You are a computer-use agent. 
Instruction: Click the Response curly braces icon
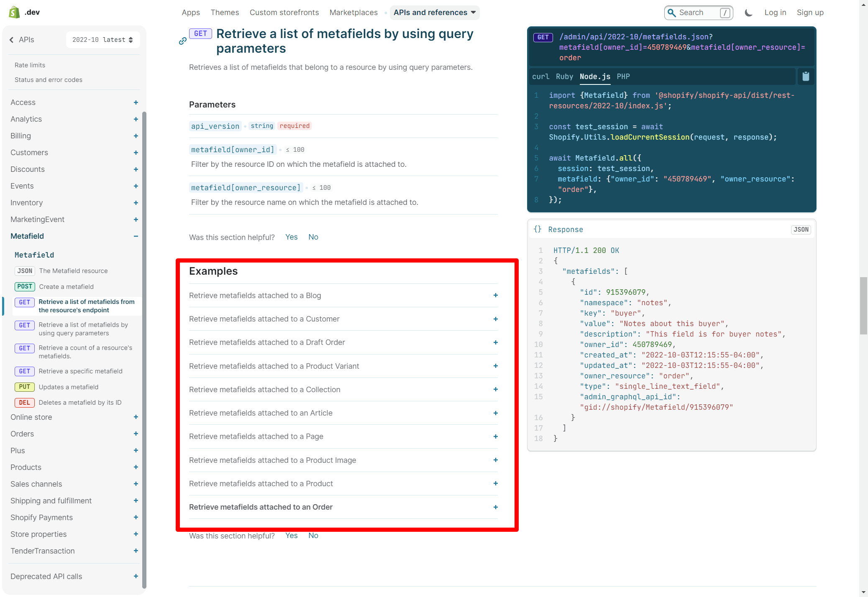point(538,229)
